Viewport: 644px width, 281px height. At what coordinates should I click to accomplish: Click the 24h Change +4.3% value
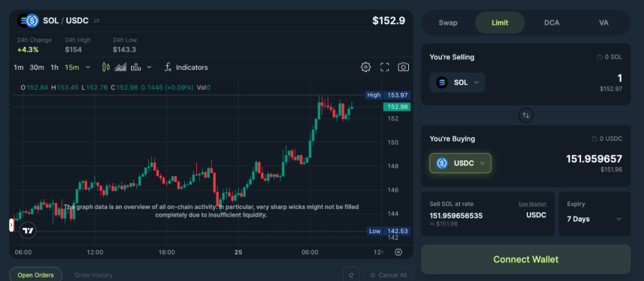point(28,49)
